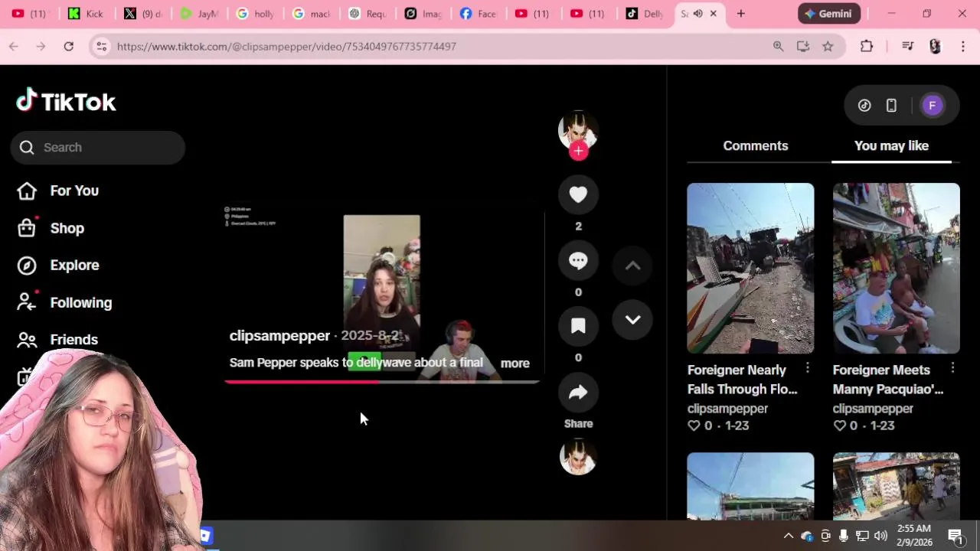Open options for Foreigner Meets Manny Pacquiao video

point(952,369)
